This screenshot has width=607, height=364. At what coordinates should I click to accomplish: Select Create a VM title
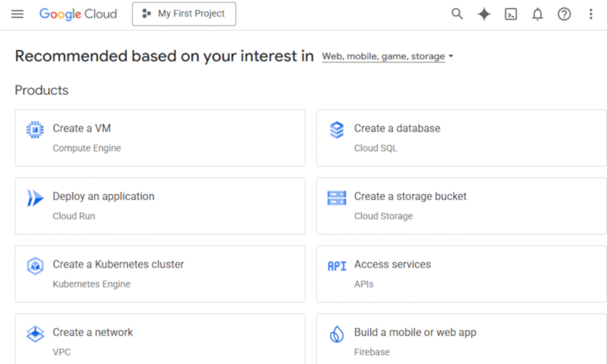(x=82, y=128)
